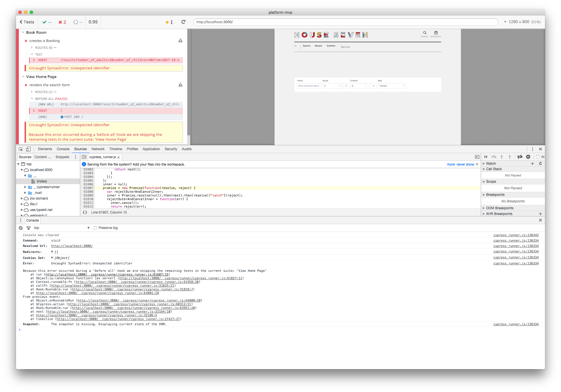Step over next function call

pyautogui.click(x=494, y=156)
